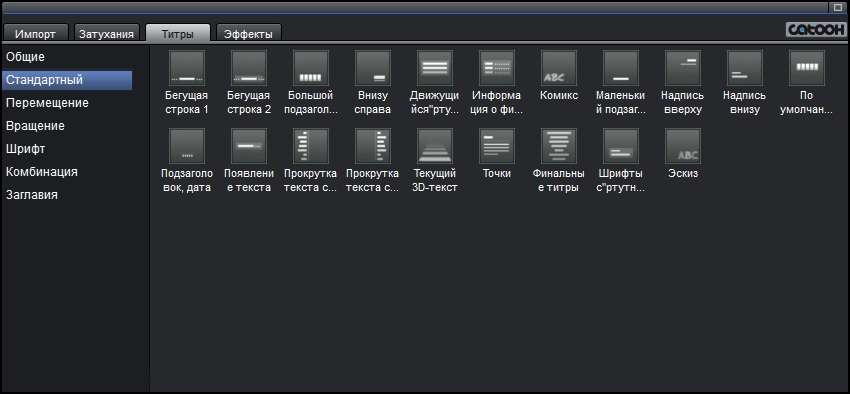Select the Движущийся ртутный title template
The width and height of the screenshot is (850, 394).
[435, 68]
